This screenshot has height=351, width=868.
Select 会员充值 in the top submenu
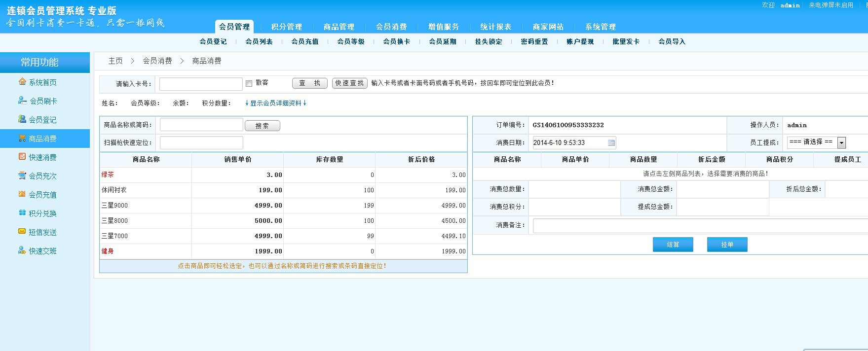[x=305, y=41]
